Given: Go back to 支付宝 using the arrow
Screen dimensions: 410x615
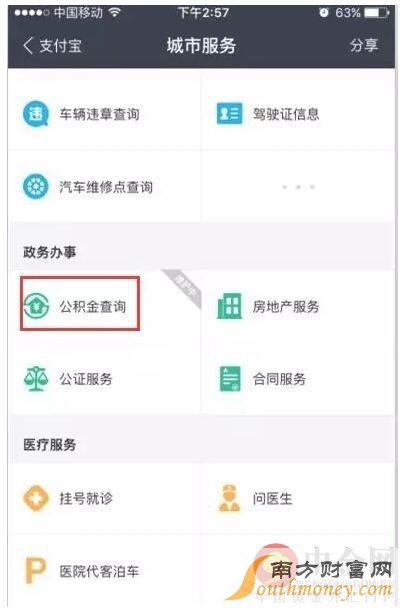Looking at the screenshot, I should 29,45.
